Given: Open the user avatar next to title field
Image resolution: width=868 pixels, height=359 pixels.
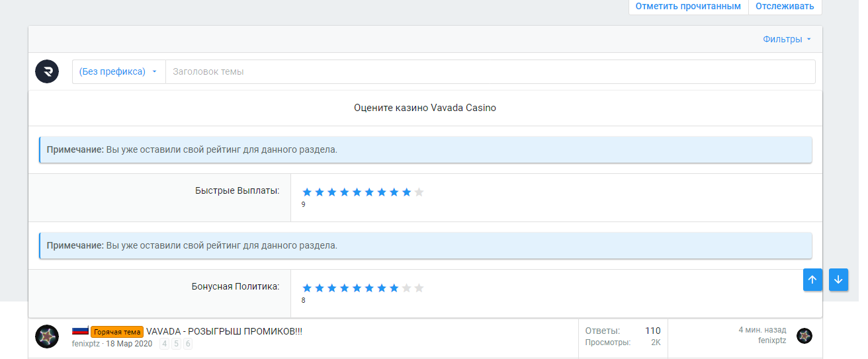Looking at the screenshot, I should (x=47, y=71).
